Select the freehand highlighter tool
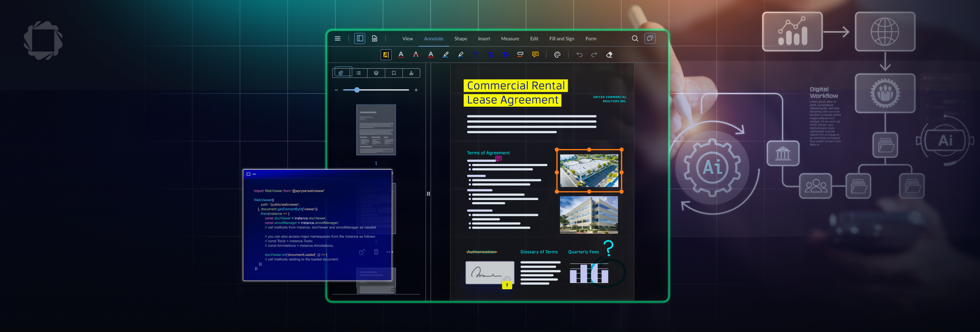 [461, 55]
